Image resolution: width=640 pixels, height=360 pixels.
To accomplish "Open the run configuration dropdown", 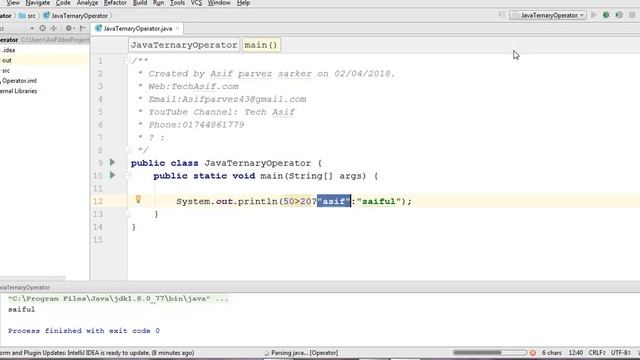I will tap(548, 15).
